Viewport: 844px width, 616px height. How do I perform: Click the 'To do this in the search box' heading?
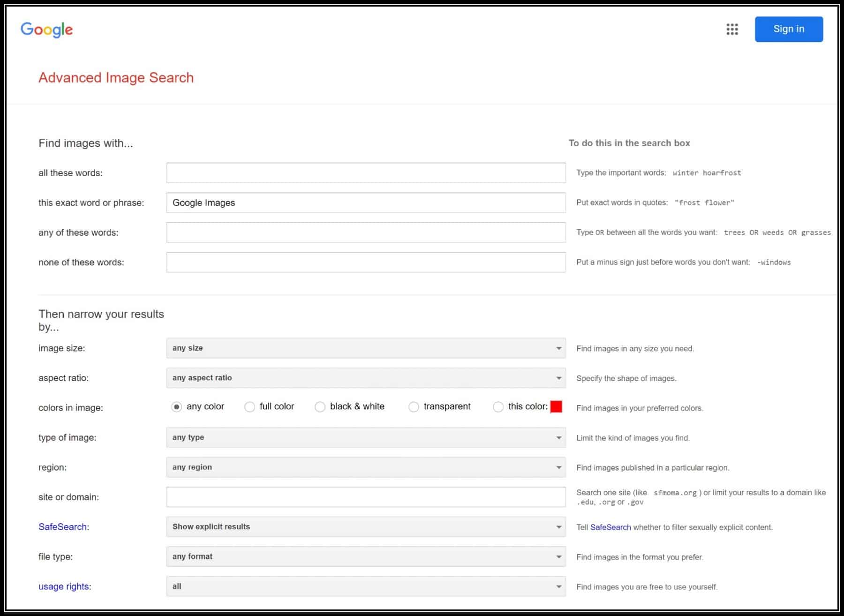(x=629, y=143)
